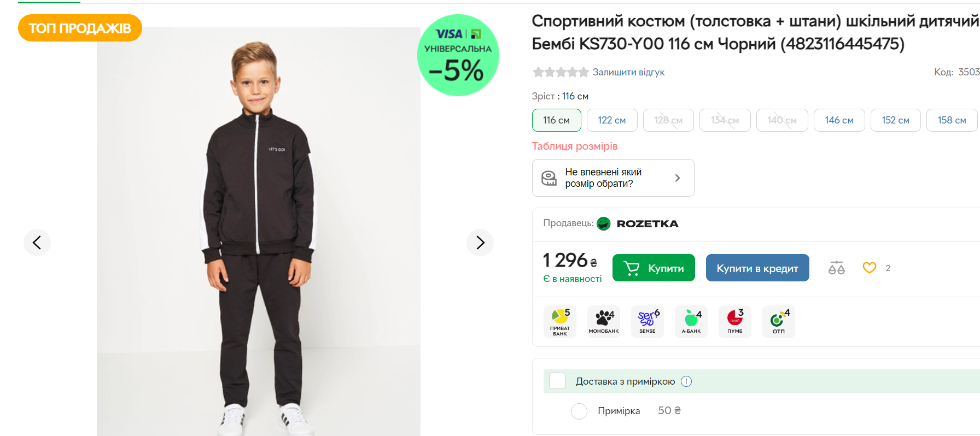
Task: Select the 122 см size option
Action: coord(611,120)
